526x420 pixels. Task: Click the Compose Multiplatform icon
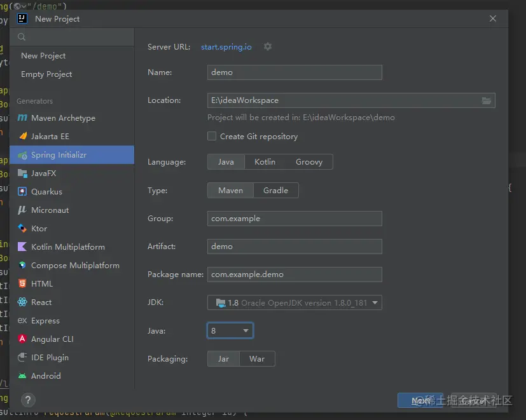(x=22, y=265)
